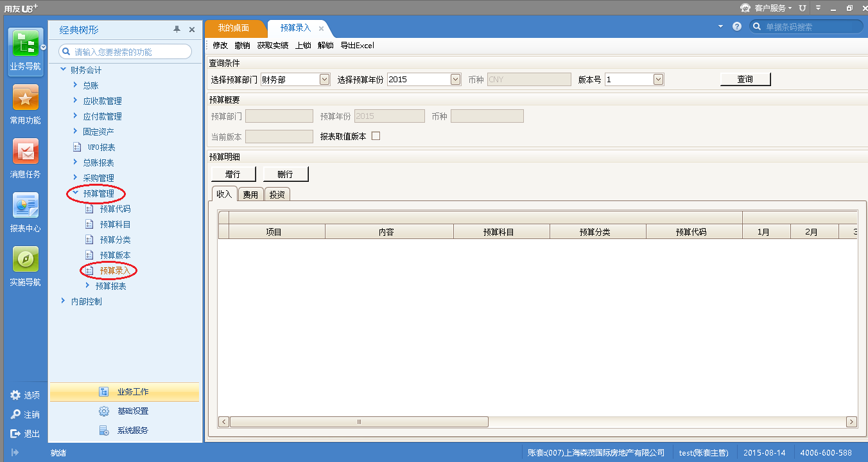
Task: Open the 选择预算年份 dropdown
Action: 455,80
